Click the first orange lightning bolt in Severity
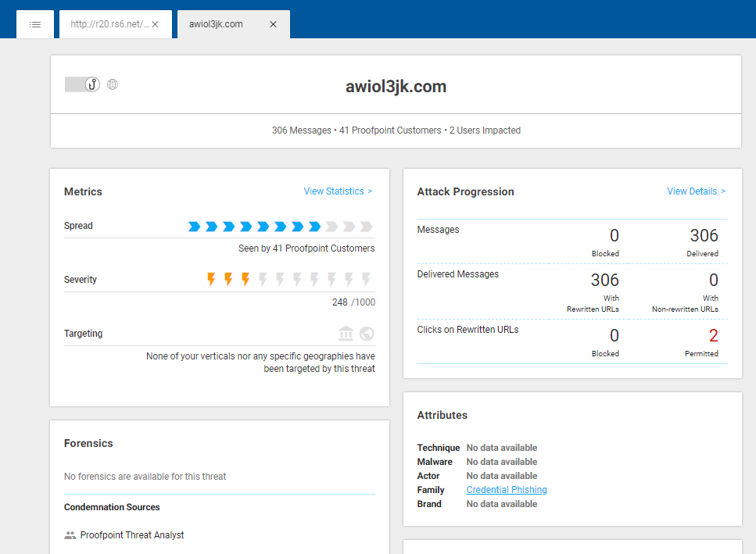 [210, 279]
